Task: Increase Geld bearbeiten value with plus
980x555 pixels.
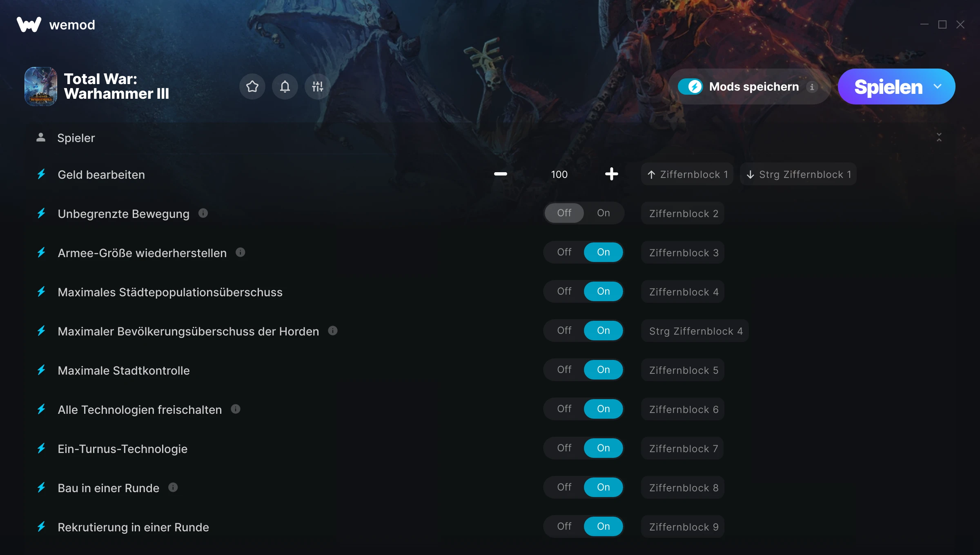Action: click(x=611, y=174)
